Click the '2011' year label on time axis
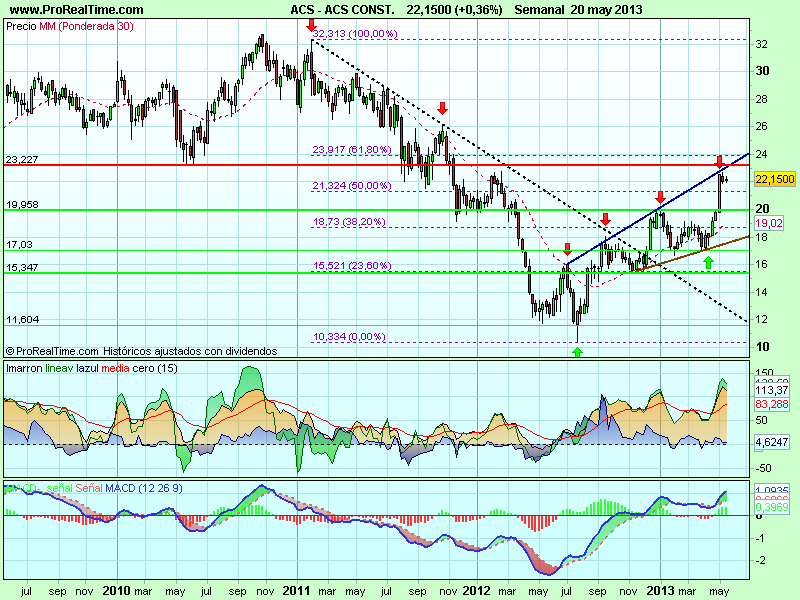 tap(296, 591)
